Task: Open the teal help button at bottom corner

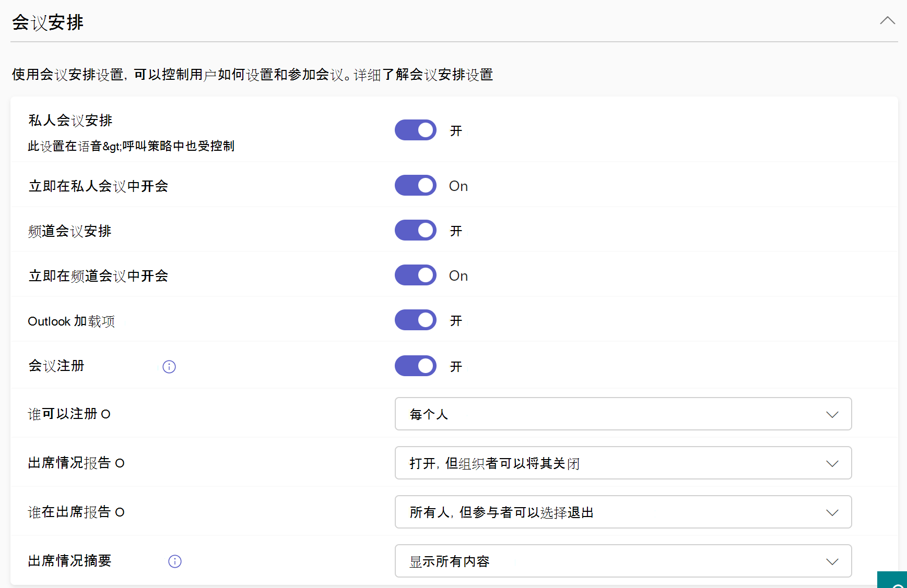Action: (x=892, y=580)
